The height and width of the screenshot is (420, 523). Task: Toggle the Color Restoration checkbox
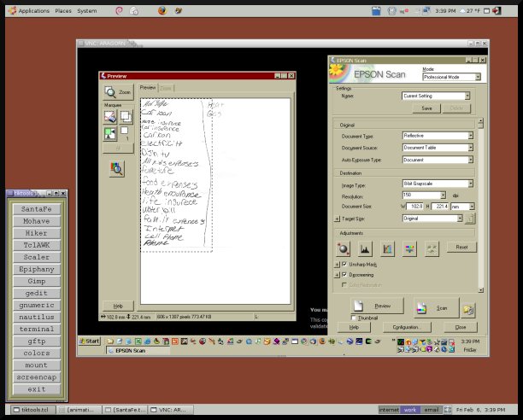tap(344, 285)
